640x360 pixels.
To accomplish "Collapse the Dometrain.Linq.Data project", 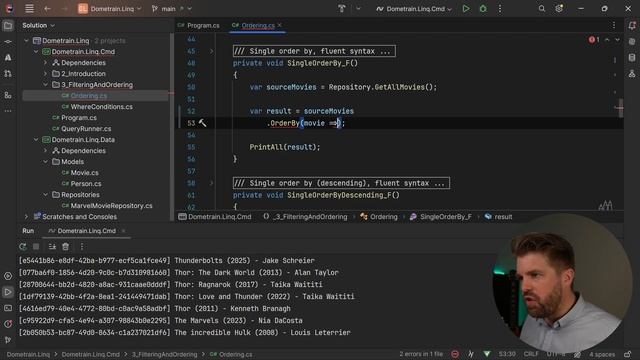I will pos(36,140).
